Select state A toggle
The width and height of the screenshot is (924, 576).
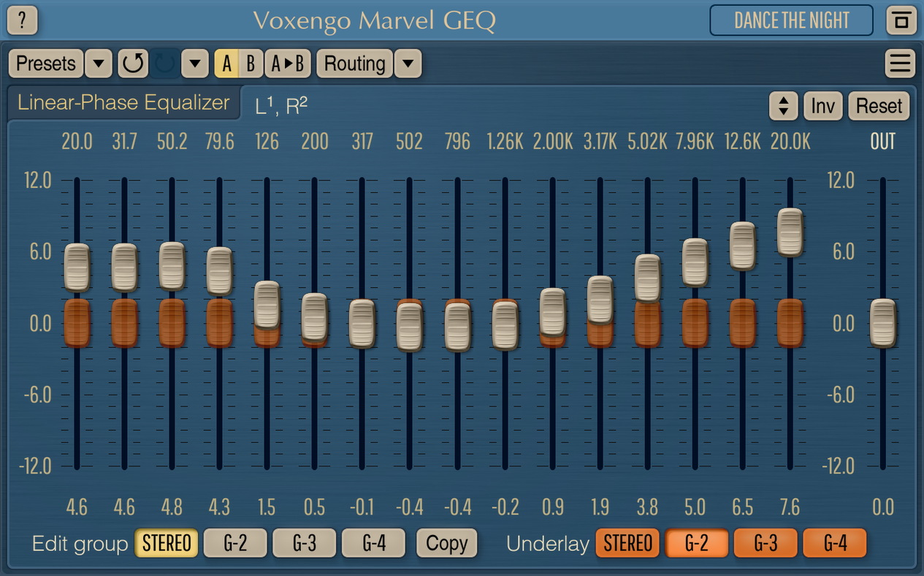(x=226, y=64)
